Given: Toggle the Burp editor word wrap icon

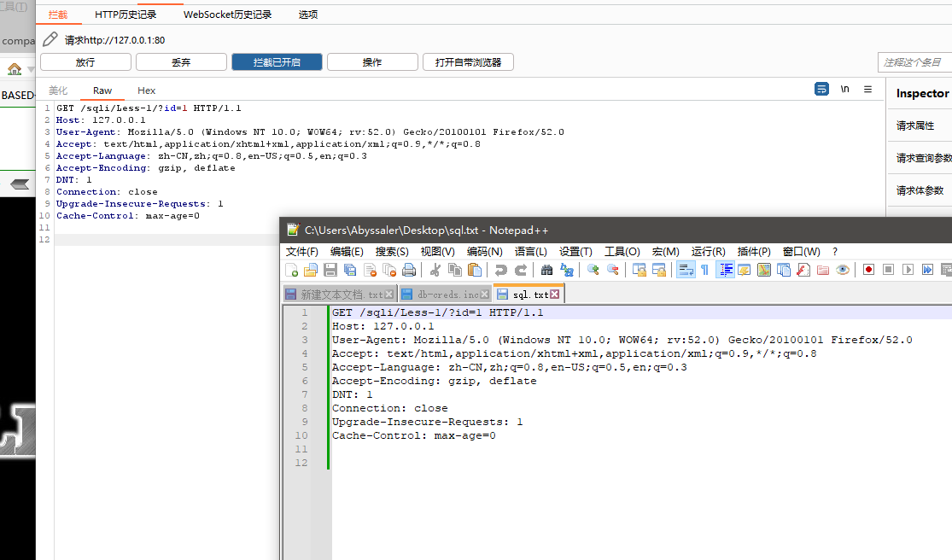Looking at the screenshot, I should pyautogui.click(x=821, y=89).
